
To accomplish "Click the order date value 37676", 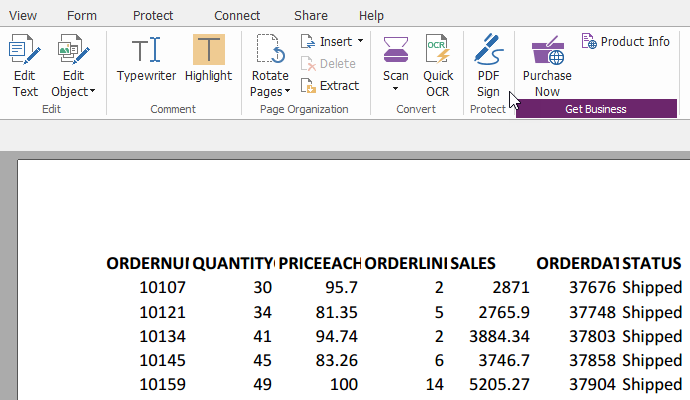I will (592, 288).
